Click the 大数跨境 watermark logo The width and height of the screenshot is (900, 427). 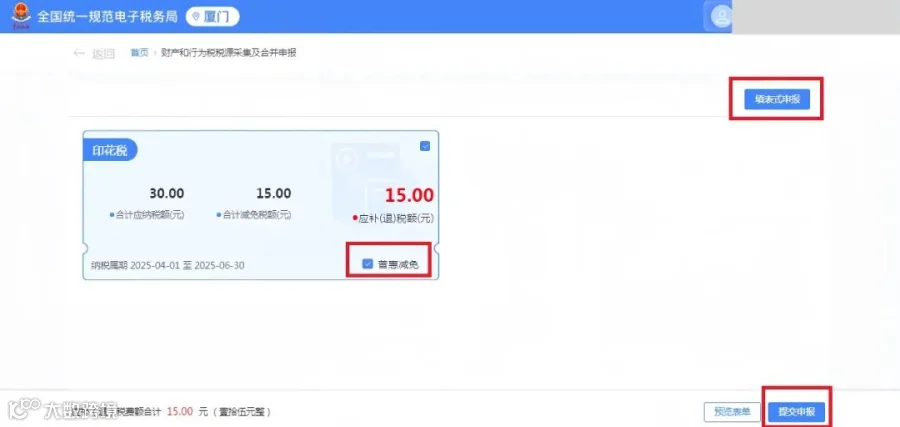tap(62, 407)
